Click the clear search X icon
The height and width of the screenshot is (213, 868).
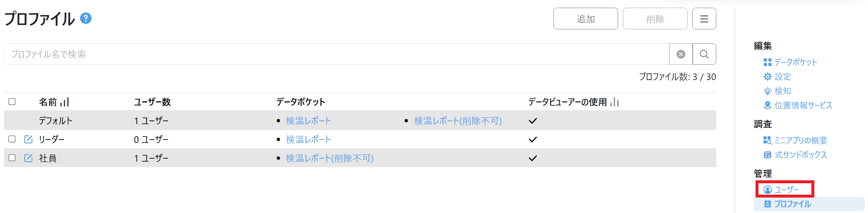click(x=681, y=54)
